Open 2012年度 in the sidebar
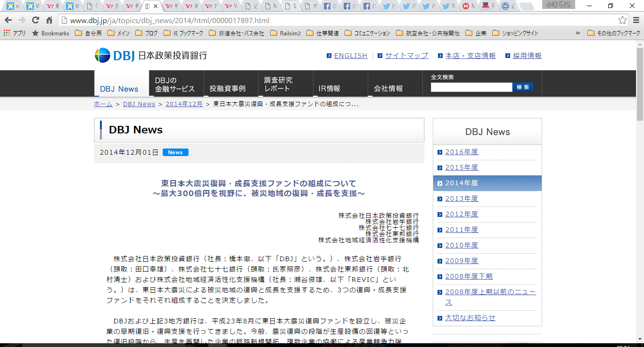 point(462,214)
